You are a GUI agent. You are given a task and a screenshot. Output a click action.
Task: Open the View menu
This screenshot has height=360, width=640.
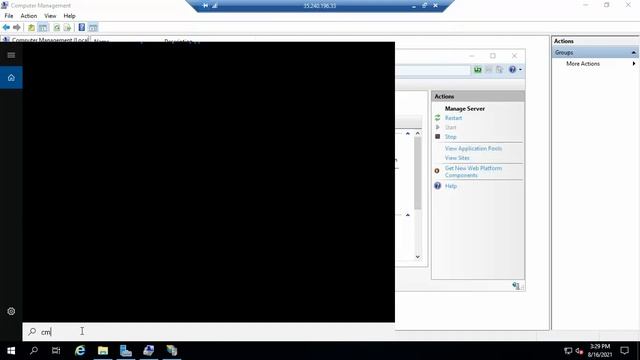point(50,16)
